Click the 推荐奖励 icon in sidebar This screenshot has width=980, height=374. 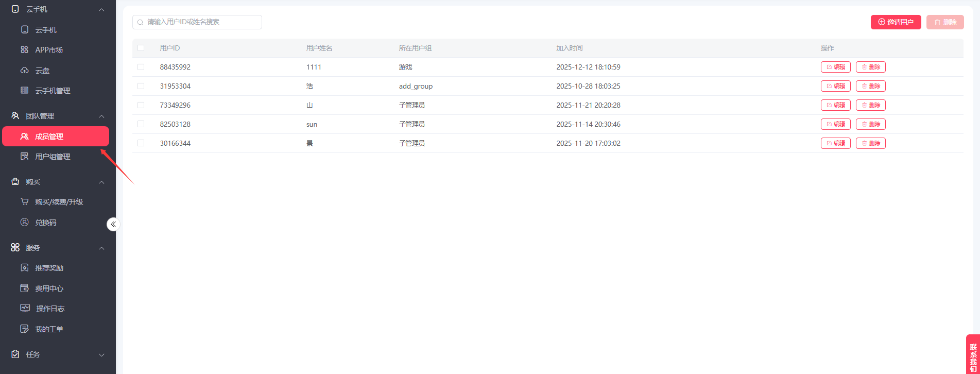click(24, 268)
